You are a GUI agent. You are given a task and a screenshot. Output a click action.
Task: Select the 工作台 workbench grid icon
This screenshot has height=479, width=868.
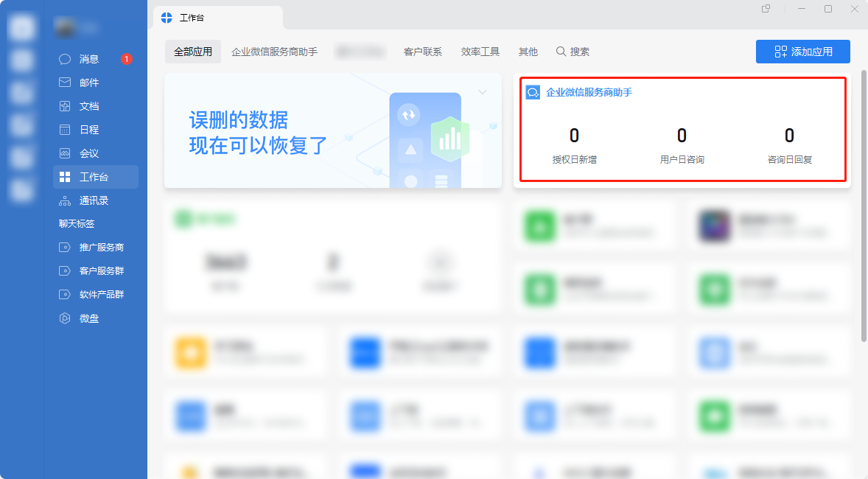pos(65,177)
